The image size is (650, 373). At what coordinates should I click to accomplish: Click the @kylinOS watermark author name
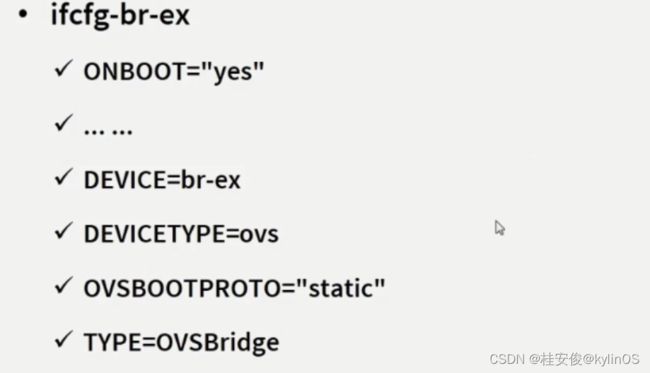point(611,359)
